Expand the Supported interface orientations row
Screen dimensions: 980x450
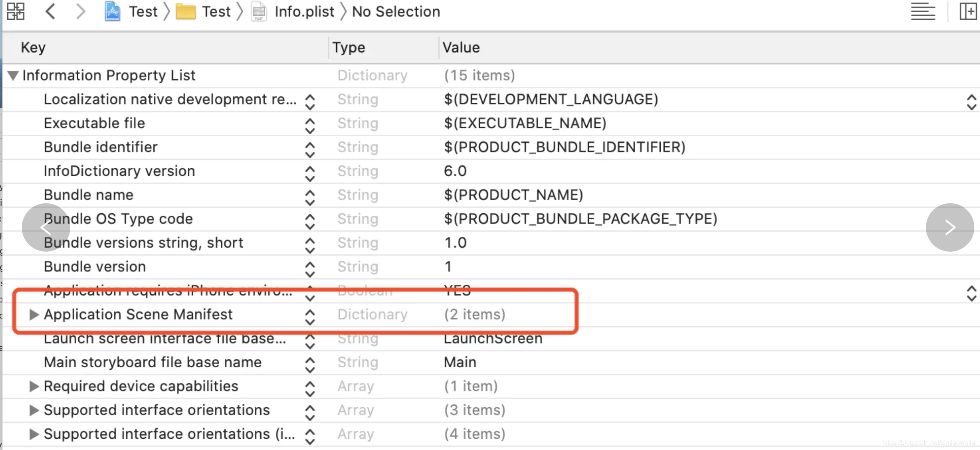click(34, 410)
